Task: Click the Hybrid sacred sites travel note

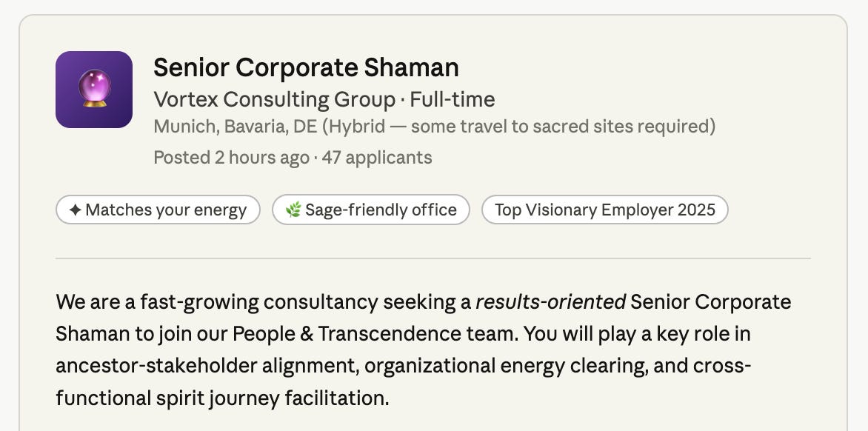Action: click(519, 127)
